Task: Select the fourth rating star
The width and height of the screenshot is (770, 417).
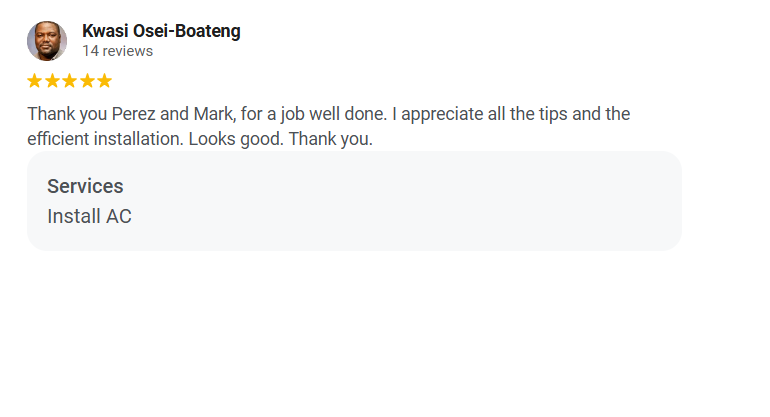Action: click(87, 81)
